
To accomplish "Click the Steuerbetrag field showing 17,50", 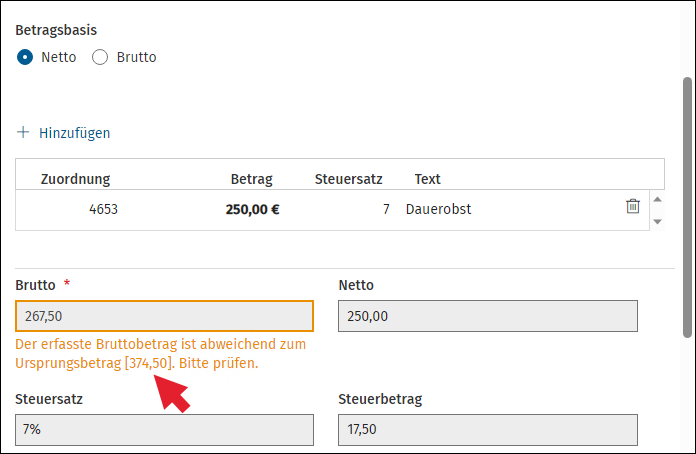I will (488, 430).
